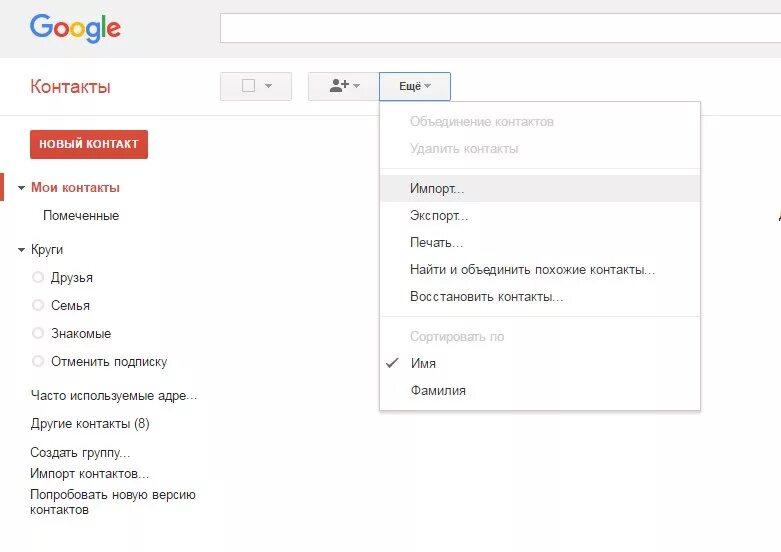This screenshot has width=781, height=552.
Task: Select the Семья circle
Action: click(x=70, y=305)
